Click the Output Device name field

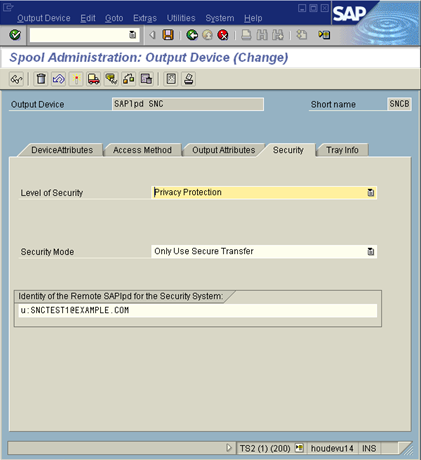pyautogui.click(x=188, y=104)
